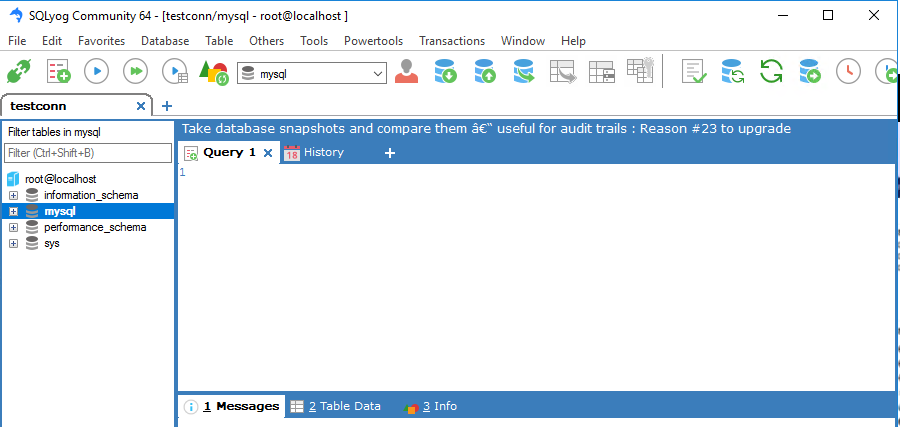900x427 pixels.
Task: Click Execute and Edit Resultset icon
Action: [x=174, y=72]
